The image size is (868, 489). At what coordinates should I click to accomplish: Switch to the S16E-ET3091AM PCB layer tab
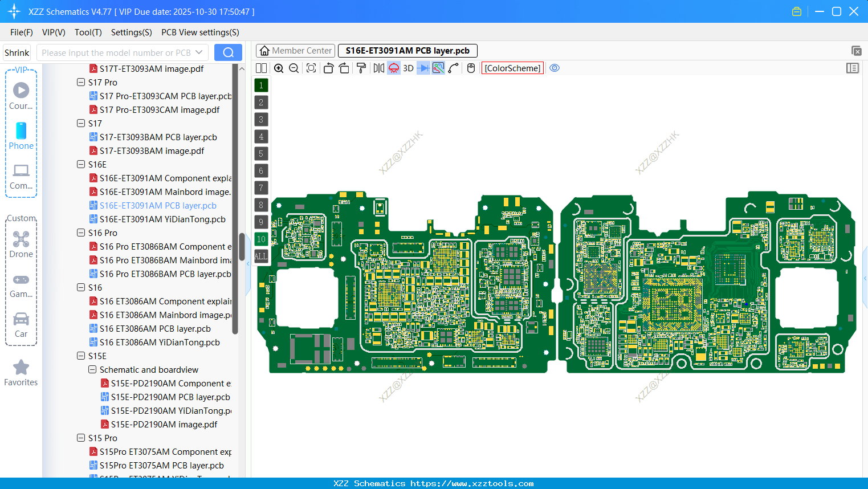407,50
